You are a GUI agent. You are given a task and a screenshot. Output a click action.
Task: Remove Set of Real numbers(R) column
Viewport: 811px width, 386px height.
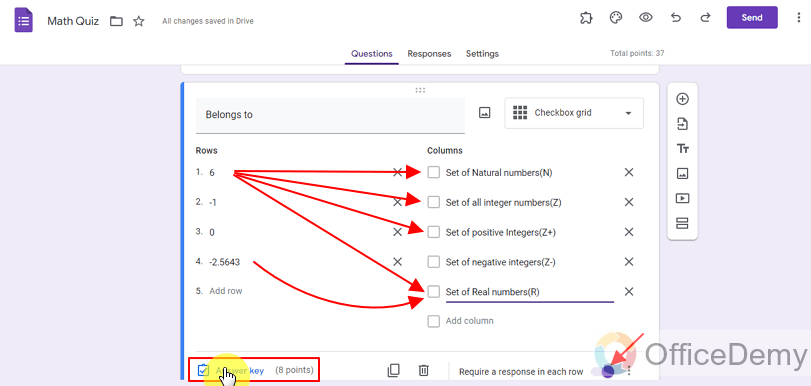tap(629, 292)
